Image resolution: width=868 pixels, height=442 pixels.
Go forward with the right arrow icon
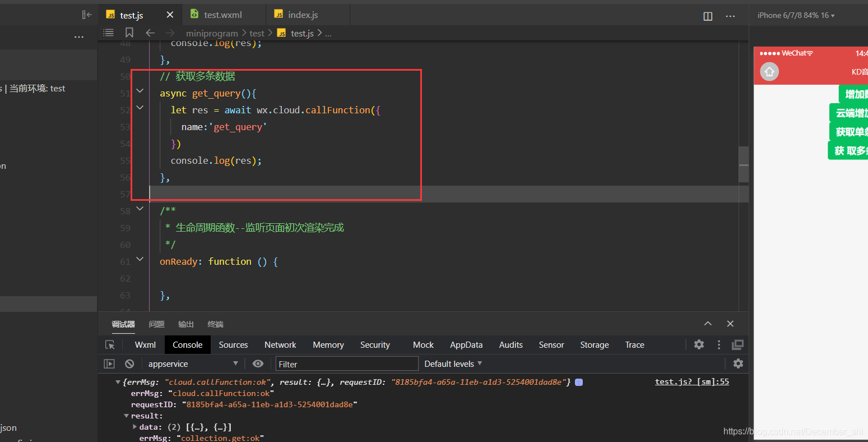170,33
